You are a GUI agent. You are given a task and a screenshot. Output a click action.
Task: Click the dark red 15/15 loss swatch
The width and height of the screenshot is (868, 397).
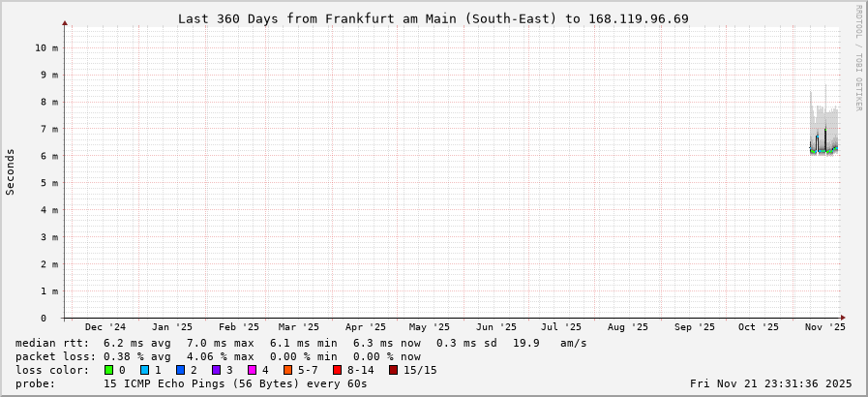point(393,370)
